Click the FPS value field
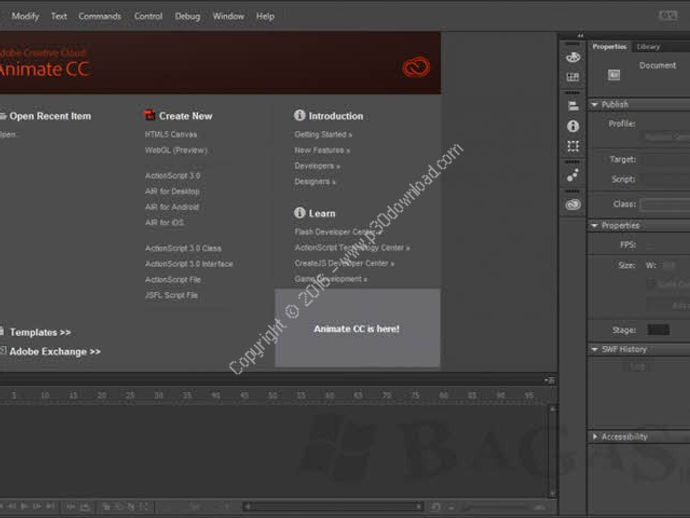690x518 pixels. click(x=652, y=245)
